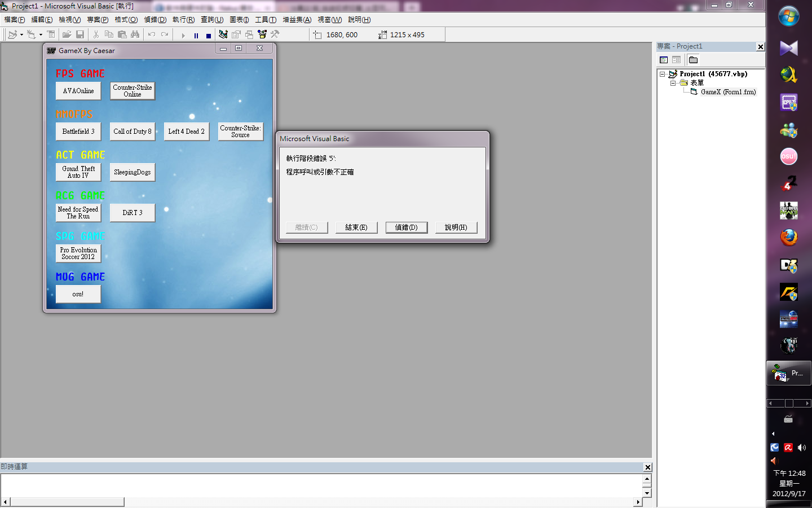Select GameX (Form1.frm) in project tree
Screen dimensions: 812x508
(728, 92)
